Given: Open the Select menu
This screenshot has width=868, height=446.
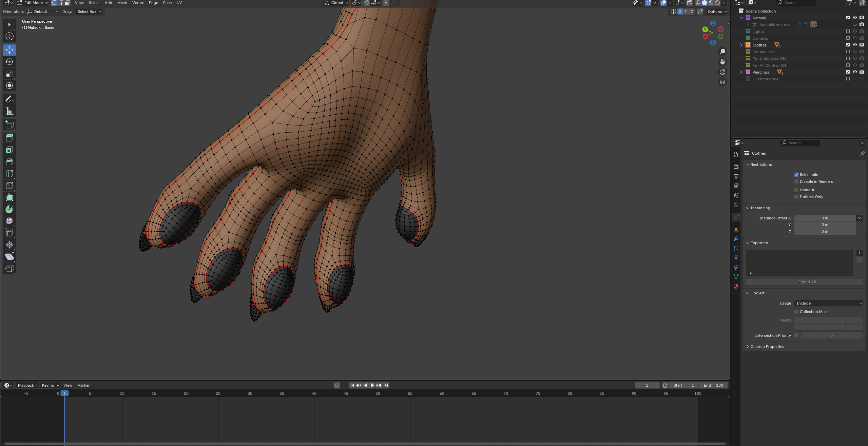Looking at the screenshot, I should [94, 3].
